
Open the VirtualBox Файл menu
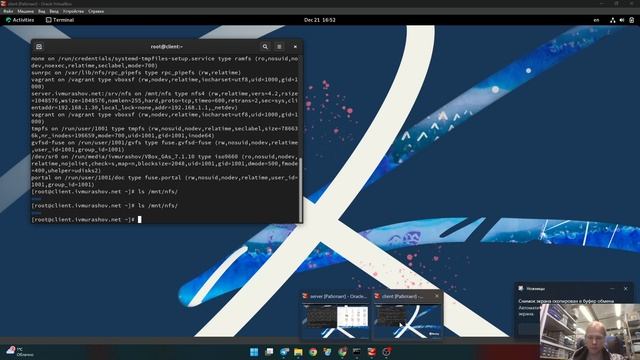[x=8, y=11]
